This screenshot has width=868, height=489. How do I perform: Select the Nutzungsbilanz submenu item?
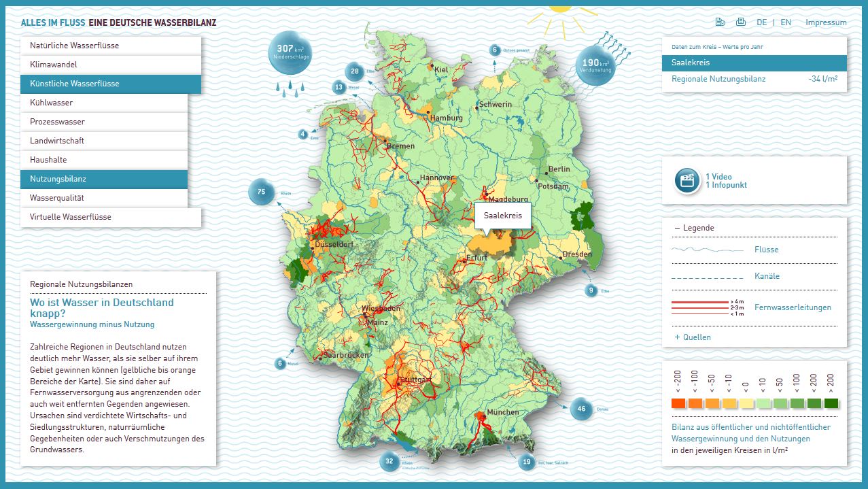tap(104, 179)
